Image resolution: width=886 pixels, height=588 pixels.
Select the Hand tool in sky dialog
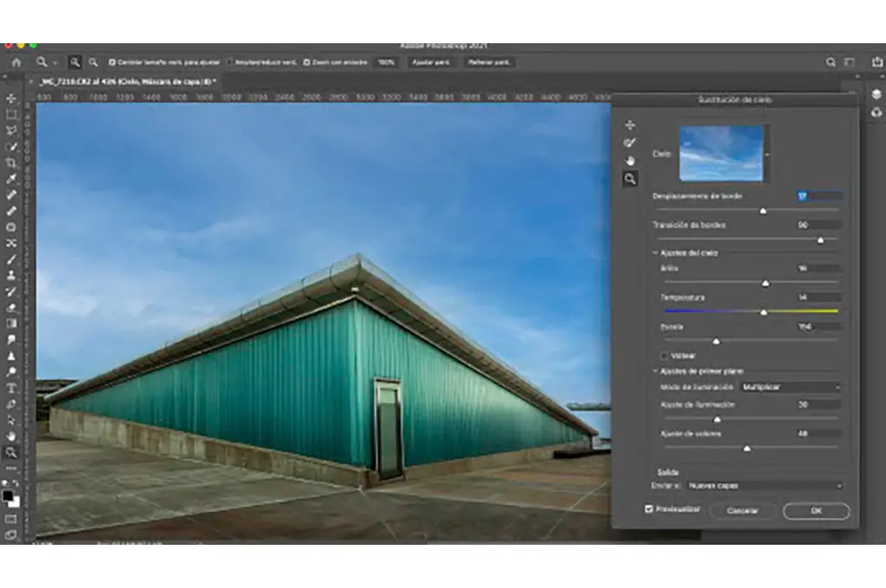[x=630, y=160]
